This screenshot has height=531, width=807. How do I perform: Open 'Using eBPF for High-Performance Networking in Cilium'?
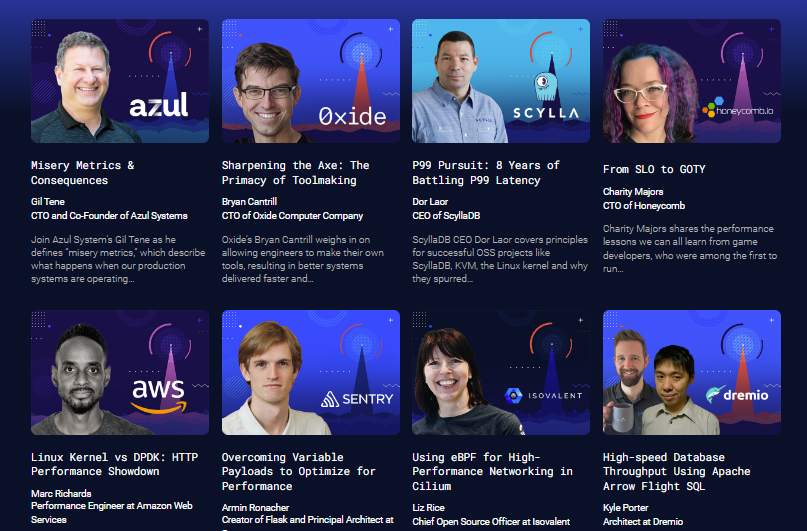[493, 471]
